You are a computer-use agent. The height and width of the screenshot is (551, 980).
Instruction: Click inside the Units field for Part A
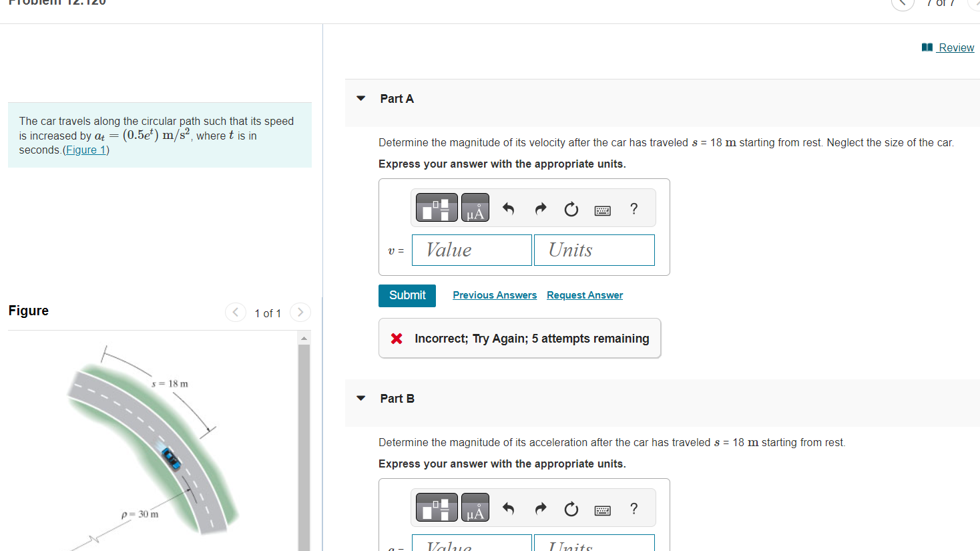593,250
